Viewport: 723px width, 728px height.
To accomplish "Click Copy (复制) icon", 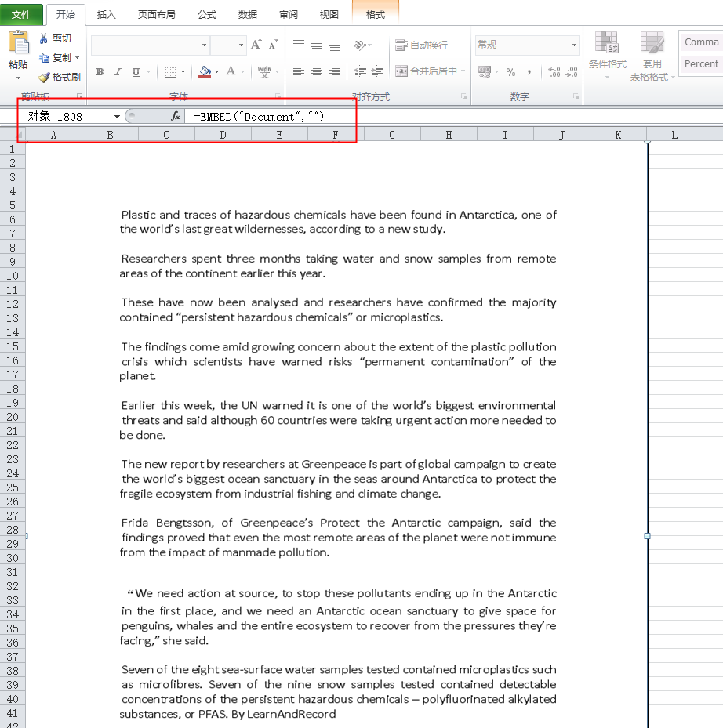I will [43, 57].
